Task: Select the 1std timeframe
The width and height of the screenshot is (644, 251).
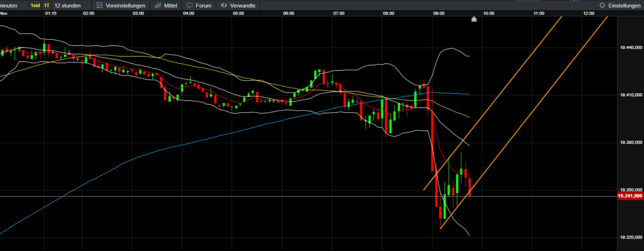Action: tap(35, 5)
